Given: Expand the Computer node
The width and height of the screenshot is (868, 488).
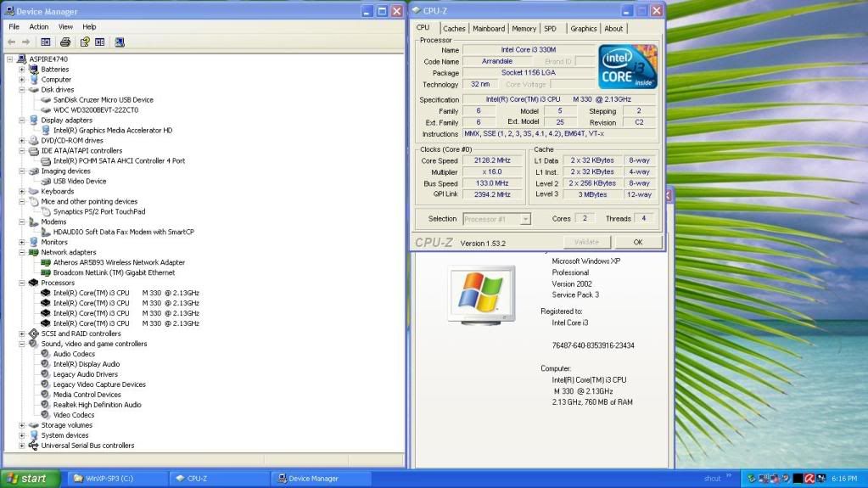Looking at the screenshot, I should pos(21,79).
